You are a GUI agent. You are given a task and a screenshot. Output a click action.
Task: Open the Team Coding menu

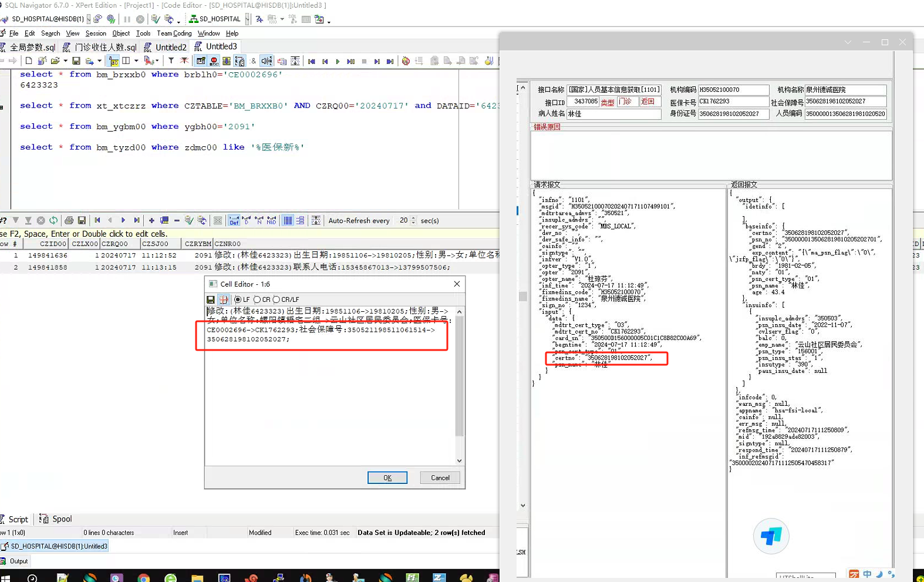pos(174,33)
